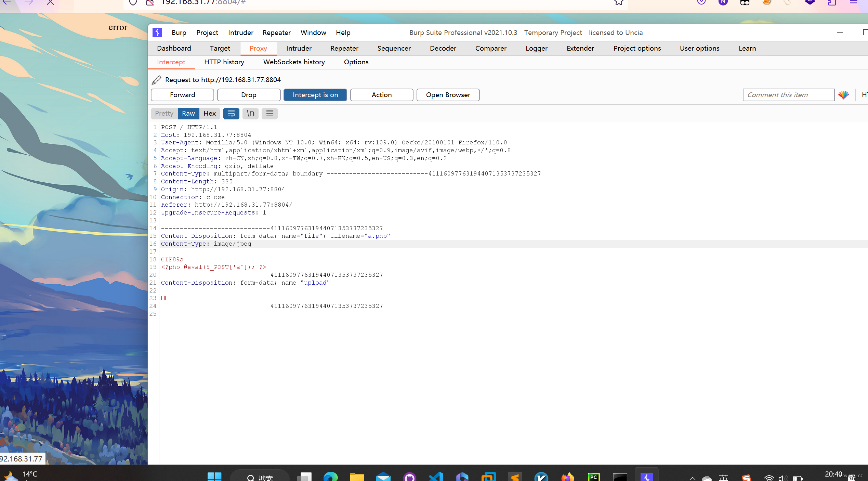Screen dimensions: 868x481
Task: Open the Extender tab
Action: [x=580, y=49]
